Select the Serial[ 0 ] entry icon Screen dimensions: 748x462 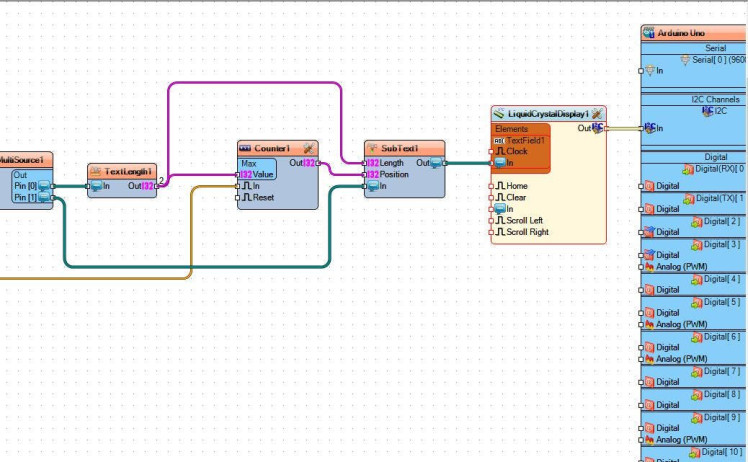[x=685, y=60]
